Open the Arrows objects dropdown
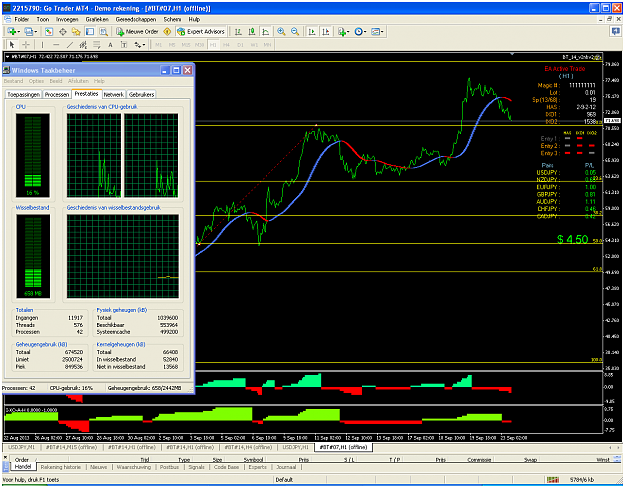 [x=140, y=45]
